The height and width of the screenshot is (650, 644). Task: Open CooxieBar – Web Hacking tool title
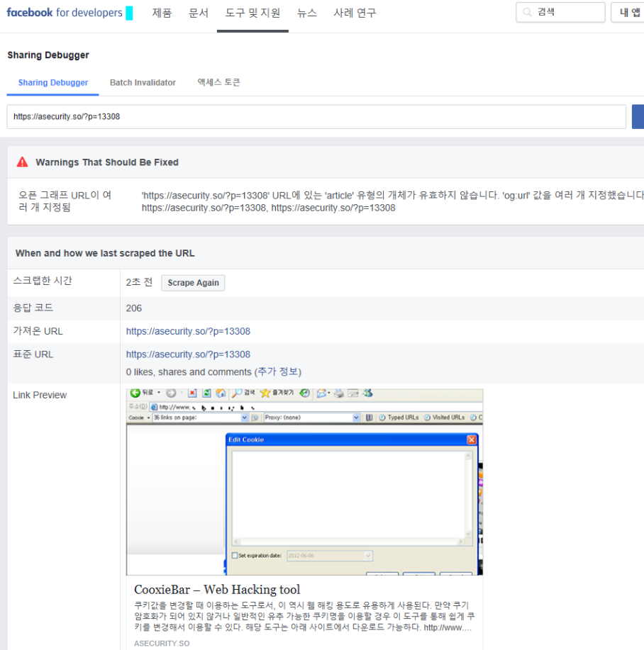217,590
